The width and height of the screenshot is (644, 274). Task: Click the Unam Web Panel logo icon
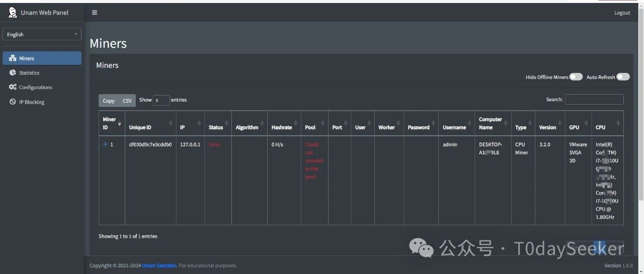[13, 13]
